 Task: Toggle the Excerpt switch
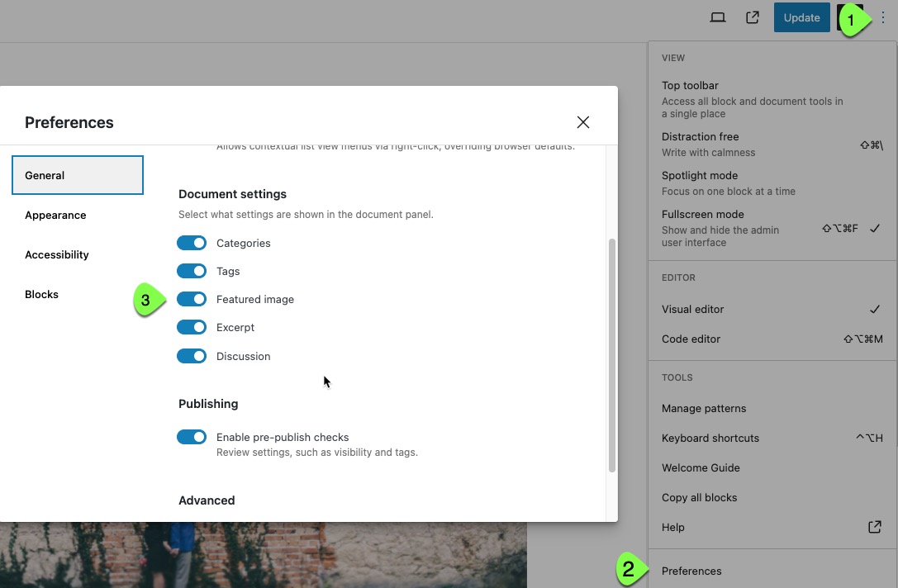click(192, 327)
